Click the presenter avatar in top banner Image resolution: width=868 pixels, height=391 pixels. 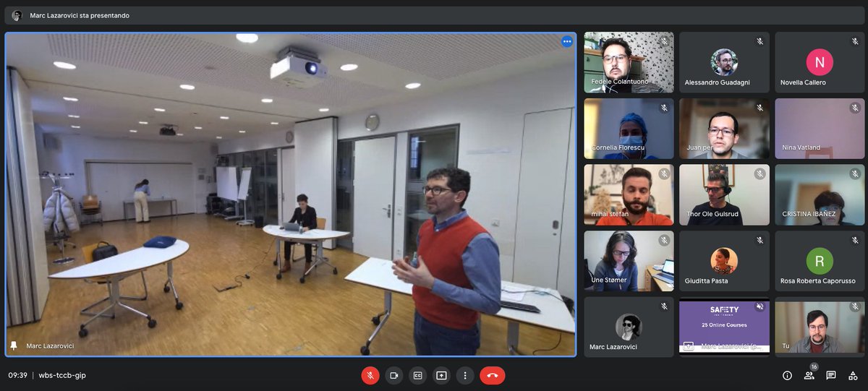coord(17,15)
